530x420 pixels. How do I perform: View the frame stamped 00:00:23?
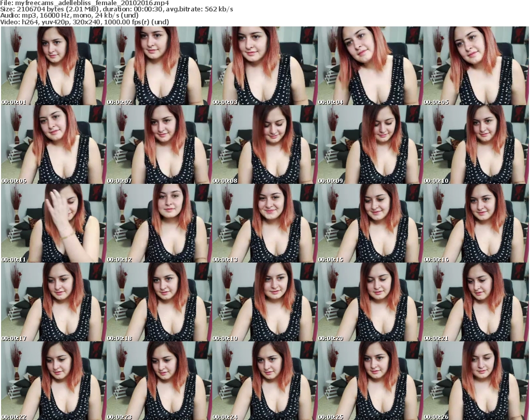click(159, 381)
